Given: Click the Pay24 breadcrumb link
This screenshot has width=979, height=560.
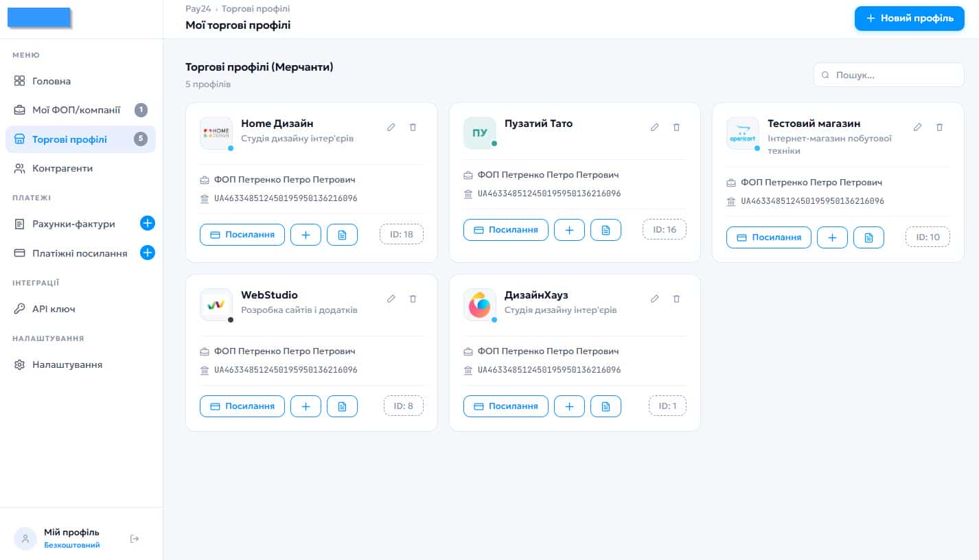Looking at the screenshot, I should pos(198,9).
